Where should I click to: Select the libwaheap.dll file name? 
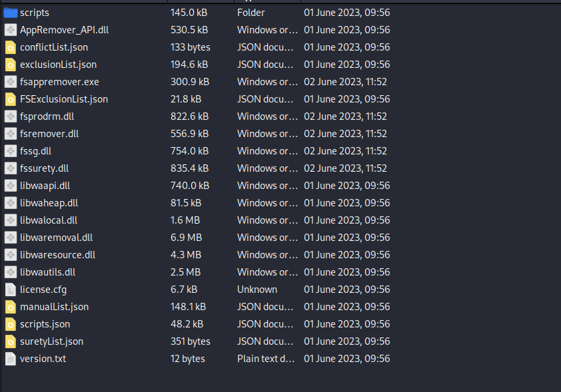[49, 203]
